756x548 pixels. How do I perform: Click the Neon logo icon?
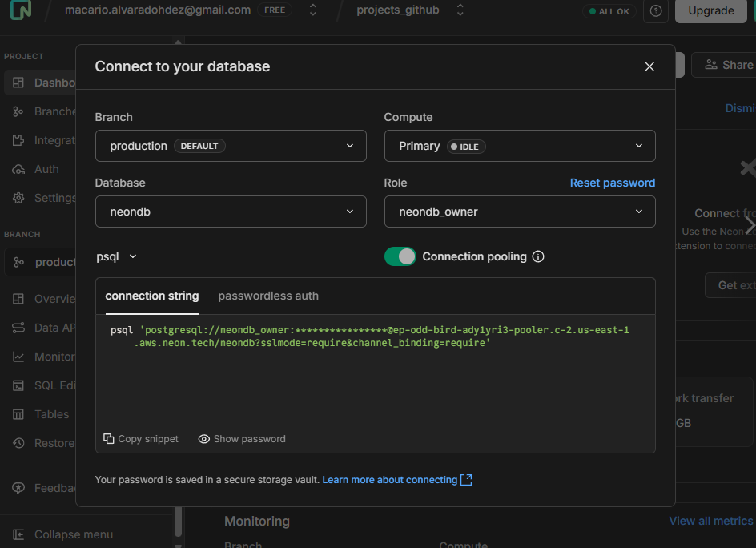point(22,10)
